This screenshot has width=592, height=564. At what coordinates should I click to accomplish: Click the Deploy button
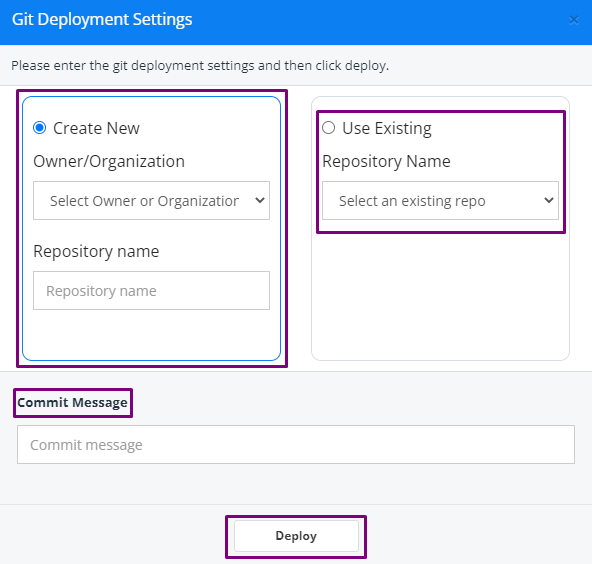[x=296, y=536]
